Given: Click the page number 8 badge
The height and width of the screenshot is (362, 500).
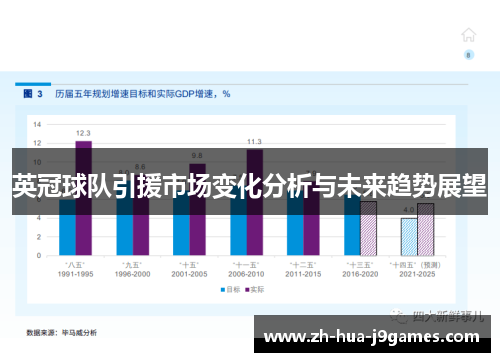Looking at the screenshot, I should click(x=469, y=55).
